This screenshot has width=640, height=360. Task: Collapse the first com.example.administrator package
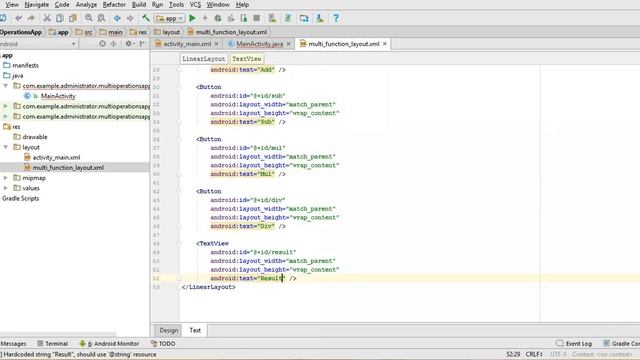pyautogui.click(x=6, y=86)
